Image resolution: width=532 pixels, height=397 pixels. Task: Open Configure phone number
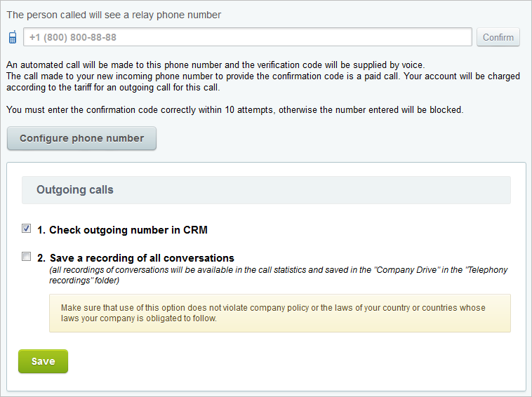[81, 138]
